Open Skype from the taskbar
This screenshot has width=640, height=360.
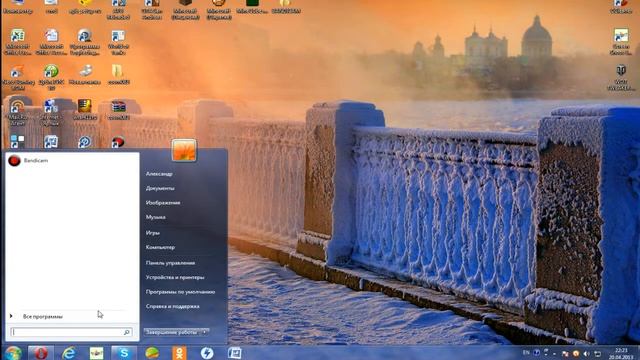point(124,353)
